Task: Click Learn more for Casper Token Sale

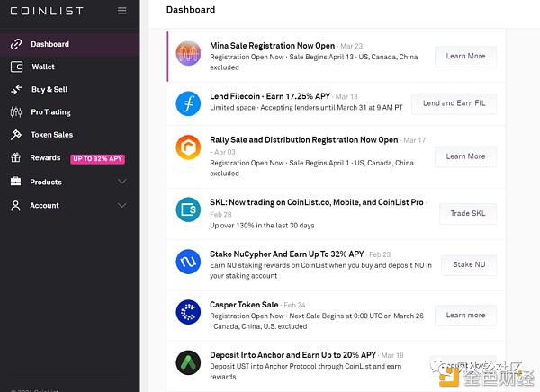Action: tap(465, 315)
